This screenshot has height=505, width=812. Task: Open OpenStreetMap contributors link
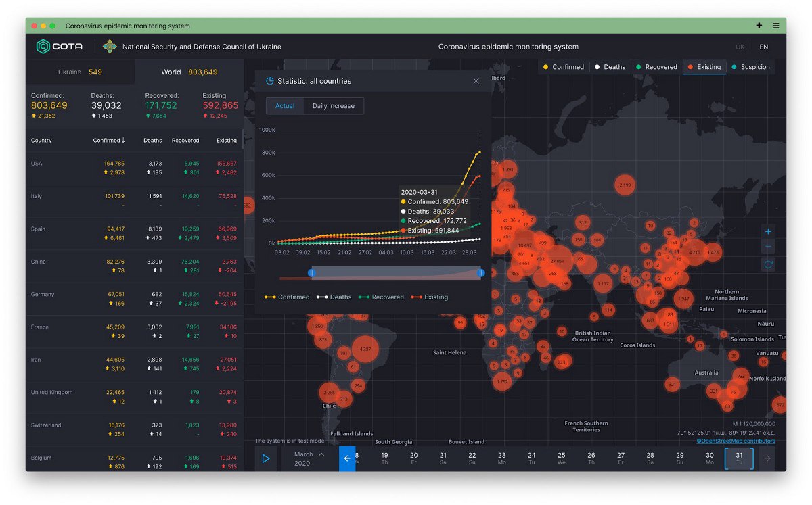[736, 441]
